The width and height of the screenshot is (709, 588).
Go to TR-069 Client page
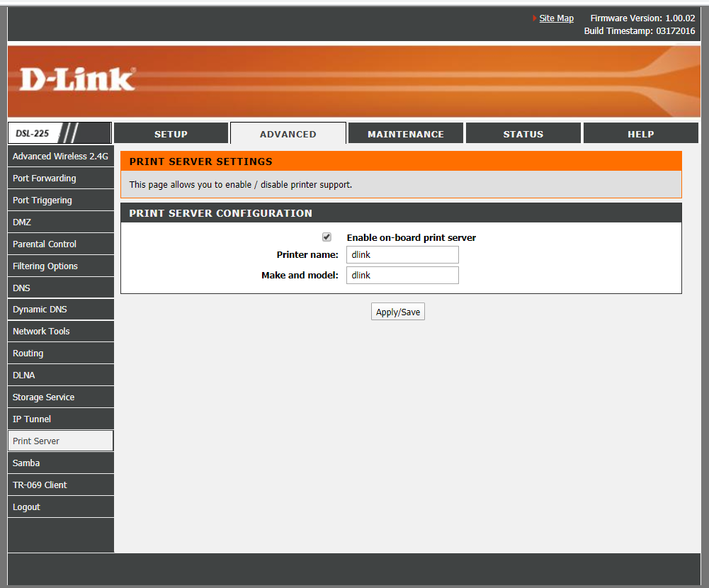tap(61, 485)
